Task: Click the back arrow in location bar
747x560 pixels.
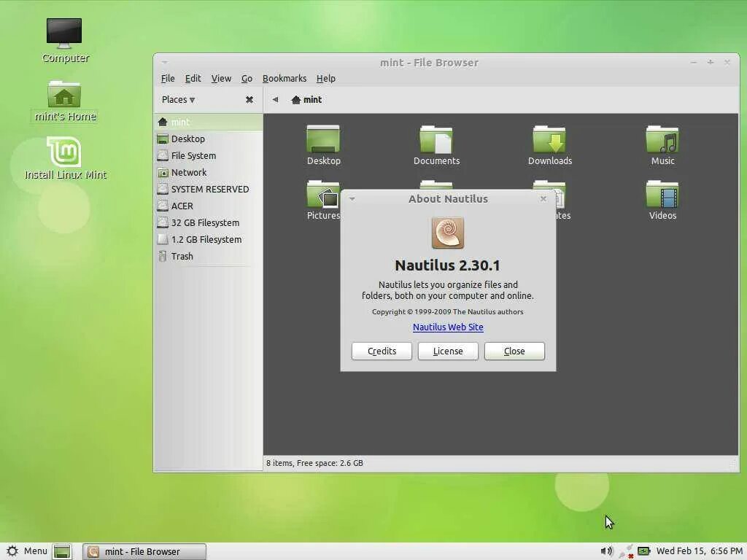Action: [x=275, y=99]
